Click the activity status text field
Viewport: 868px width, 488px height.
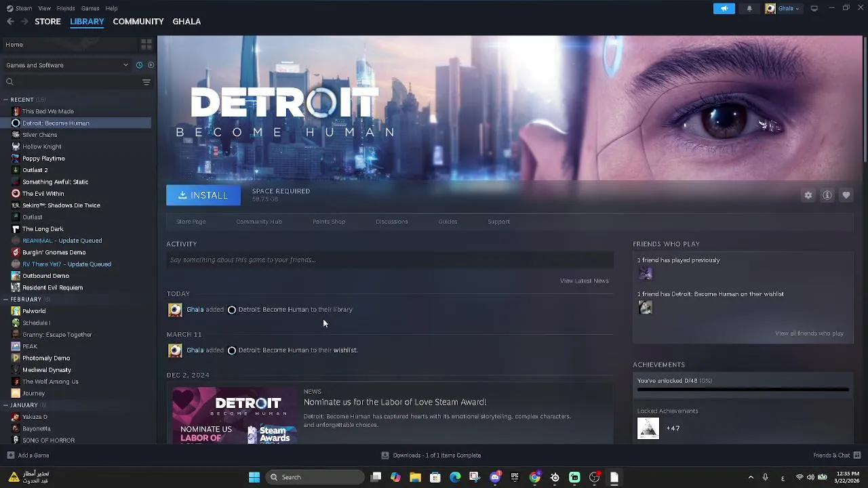(390, 260)
